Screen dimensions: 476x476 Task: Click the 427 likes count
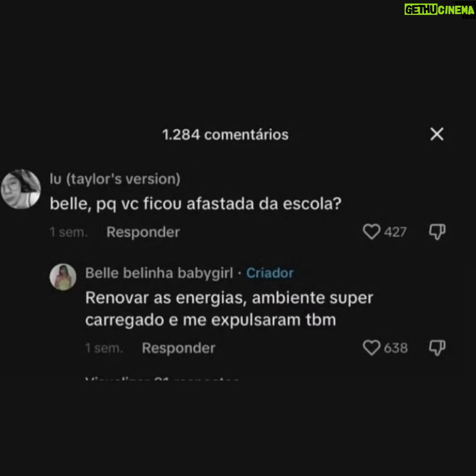coord(395,232)
